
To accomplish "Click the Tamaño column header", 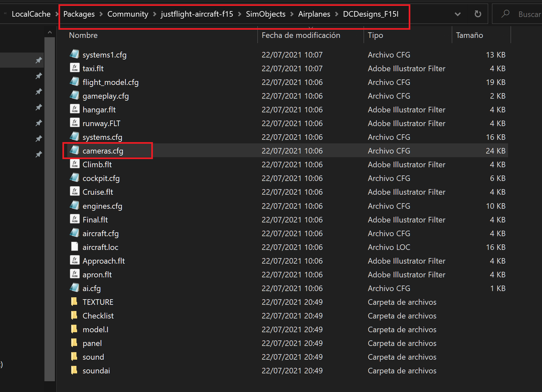I will click(x=469, y=35).
